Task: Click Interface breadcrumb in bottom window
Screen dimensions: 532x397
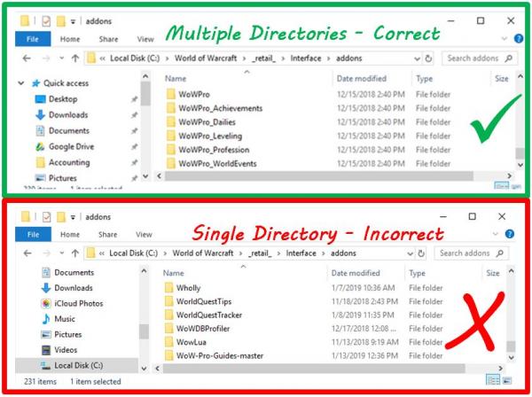Action: pyautogui.click(x=301, y=253)
